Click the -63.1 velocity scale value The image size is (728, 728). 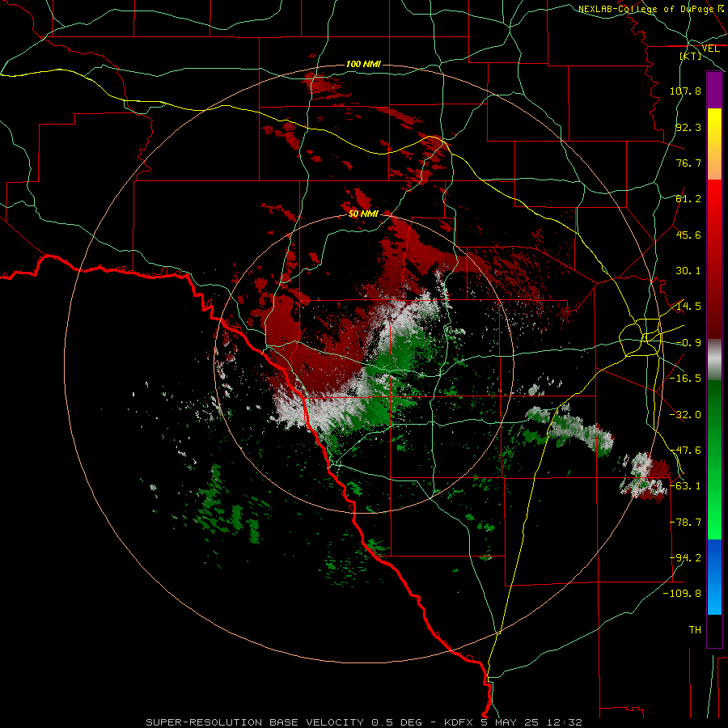click(685, 486)
